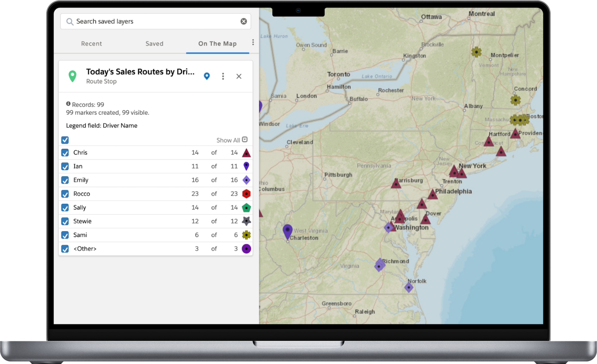This screenshot has height=364, width=597.
Task: Click the blue pin icon in layer header
Action: tap(207, 76)
